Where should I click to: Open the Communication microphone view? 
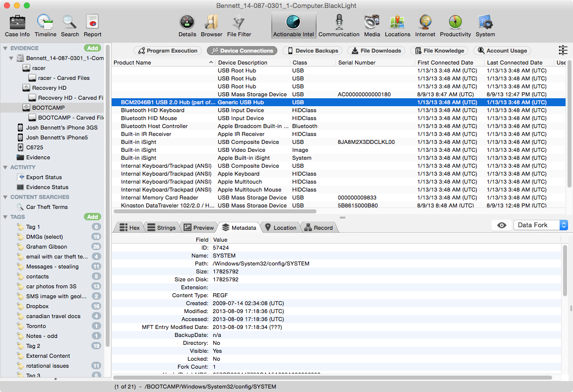tap(339, 22)
